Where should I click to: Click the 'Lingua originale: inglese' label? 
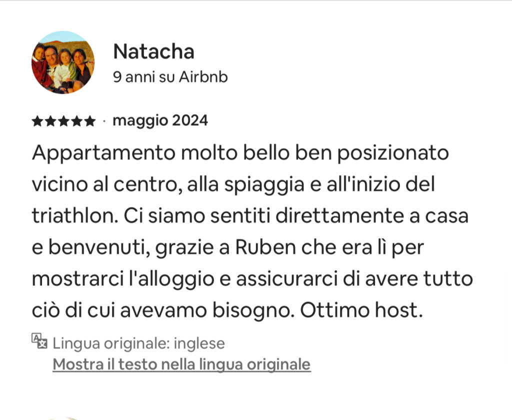coord(139,343)
